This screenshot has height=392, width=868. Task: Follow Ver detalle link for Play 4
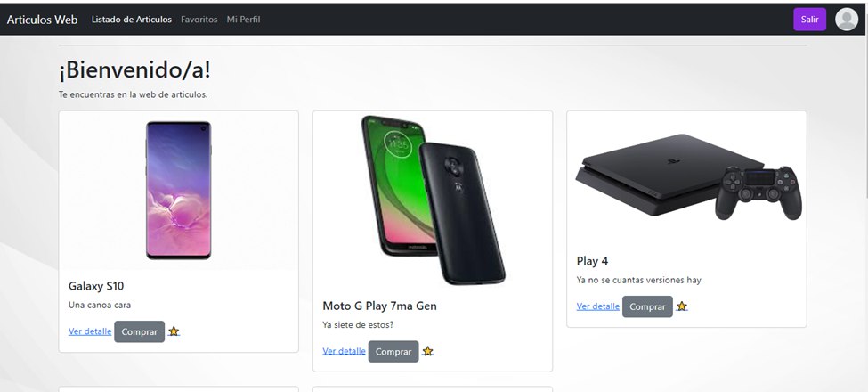coord(598,306)
